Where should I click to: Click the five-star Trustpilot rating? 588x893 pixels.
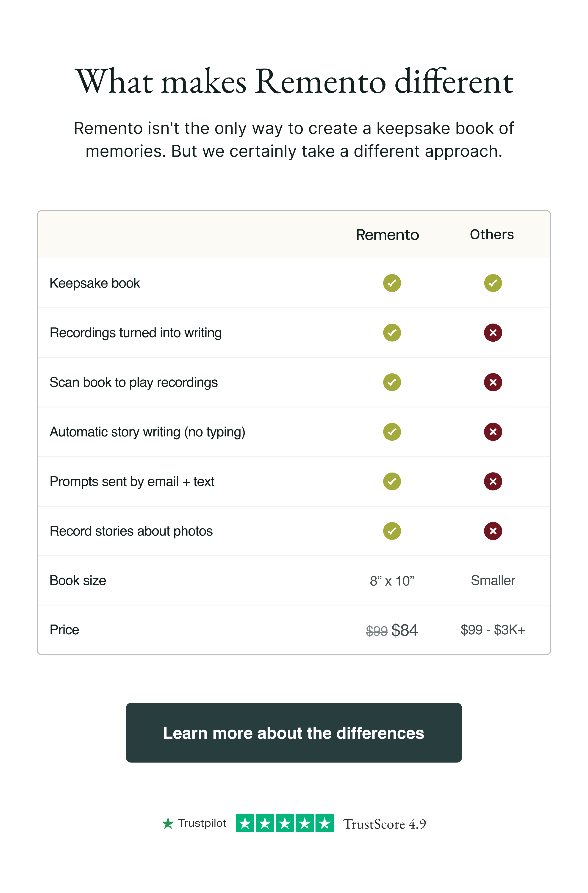tap(284, 823)
